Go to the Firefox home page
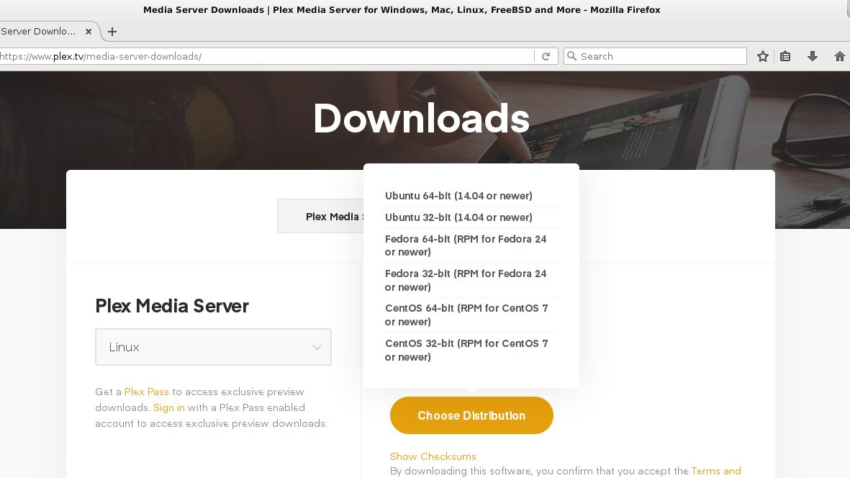This screenshot has height=478, width=850. [840, 56]
